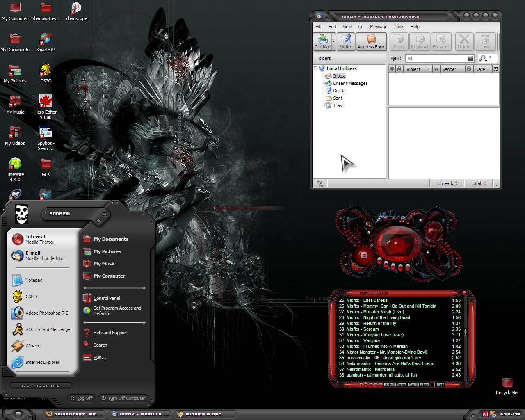Select the Sent folder
Image resolution: width=525 pixels, height=420 pixels.
334,98
